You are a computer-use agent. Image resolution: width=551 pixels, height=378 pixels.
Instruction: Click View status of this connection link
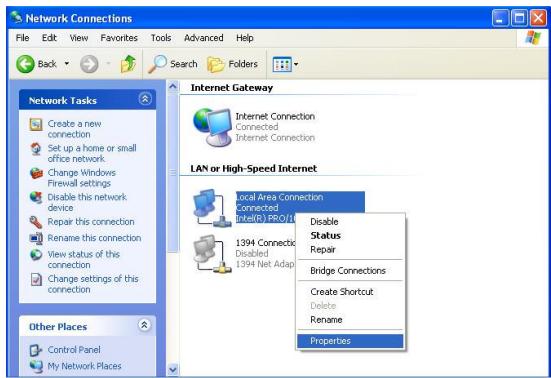(x=84, y=260)
